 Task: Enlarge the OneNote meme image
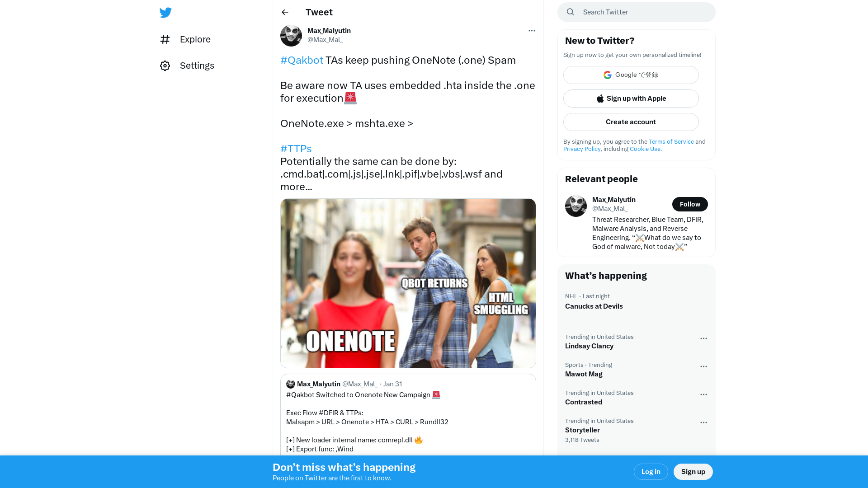point(408,283)
